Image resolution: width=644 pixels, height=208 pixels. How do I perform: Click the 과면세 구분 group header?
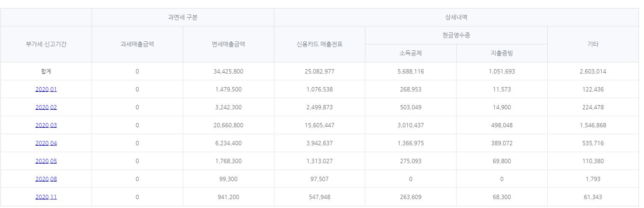(x=183, y=18)
